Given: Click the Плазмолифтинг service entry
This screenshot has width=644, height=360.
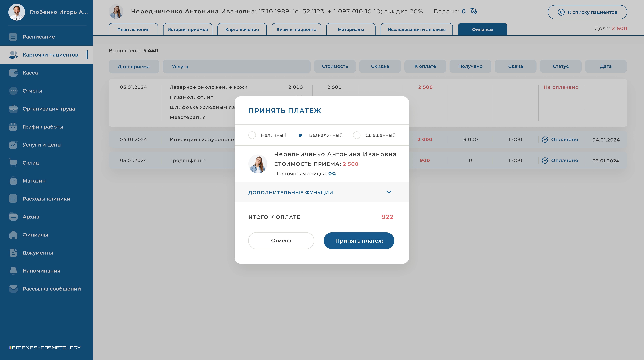Looking at the screenshot, I should [x=191, y=97].
